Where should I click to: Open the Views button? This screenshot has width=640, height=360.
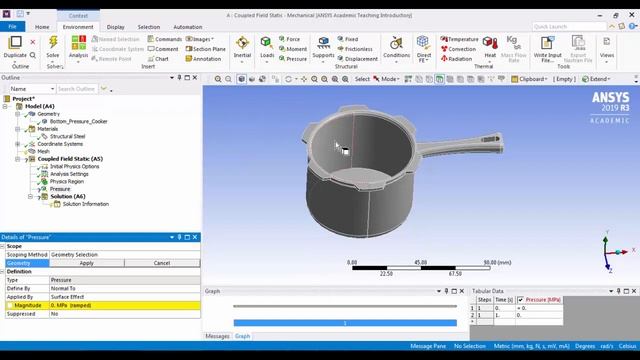coord(607,49)
